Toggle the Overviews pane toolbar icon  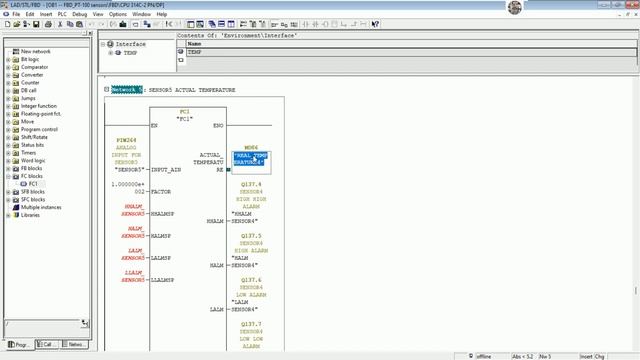pyautogui.click(x=191, y=24)
